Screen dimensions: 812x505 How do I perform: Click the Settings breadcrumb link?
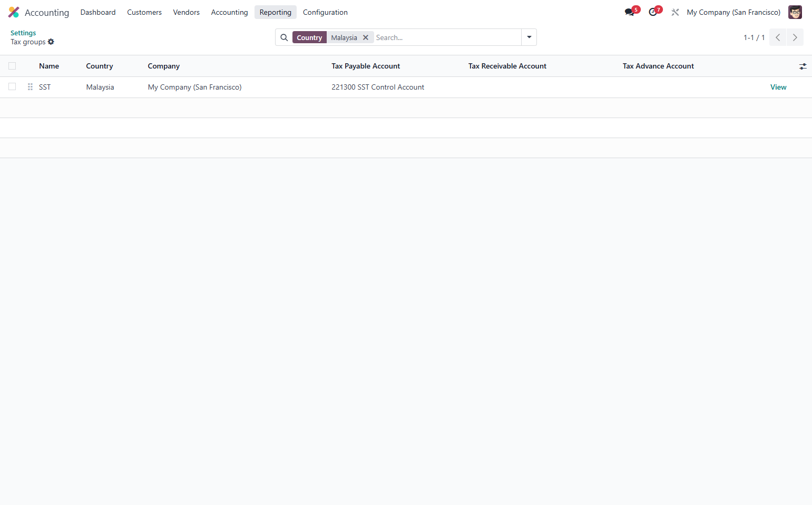[x=23, y=33]
